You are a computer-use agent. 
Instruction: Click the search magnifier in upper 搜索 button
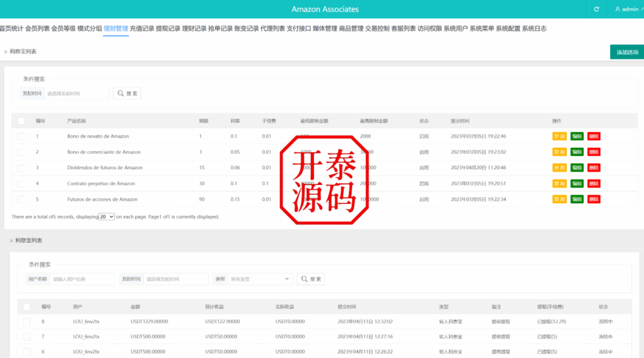(120, 93)
